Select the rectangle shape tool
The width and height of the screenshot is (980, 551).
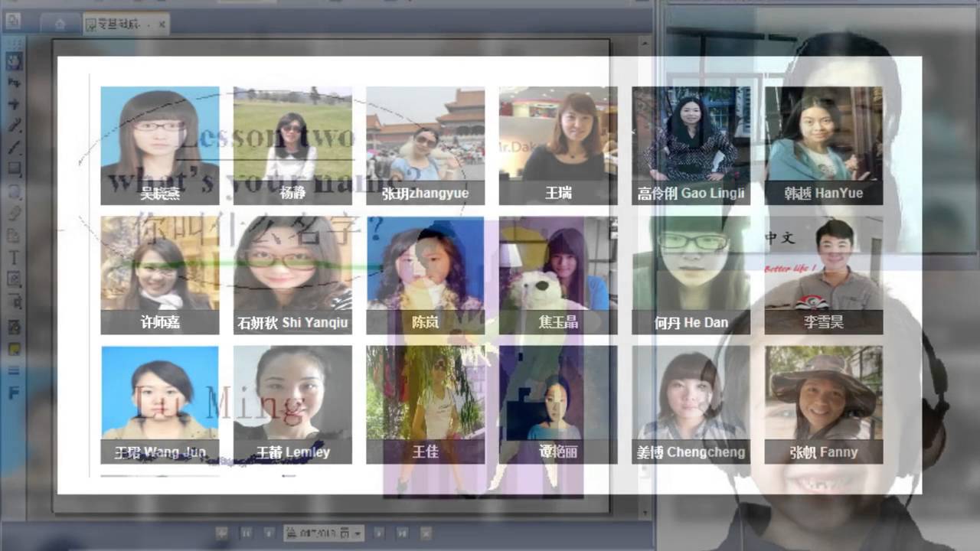14,169
